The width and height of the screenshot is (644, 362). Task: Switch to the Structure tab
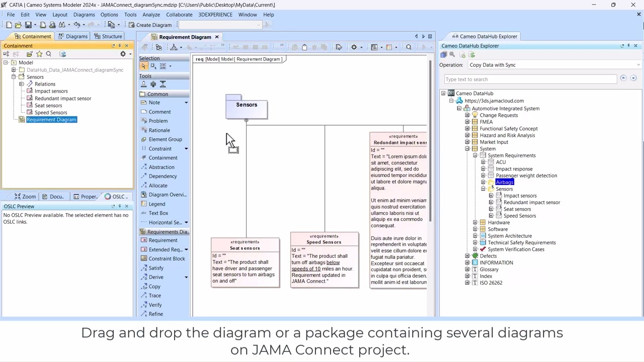108,36
